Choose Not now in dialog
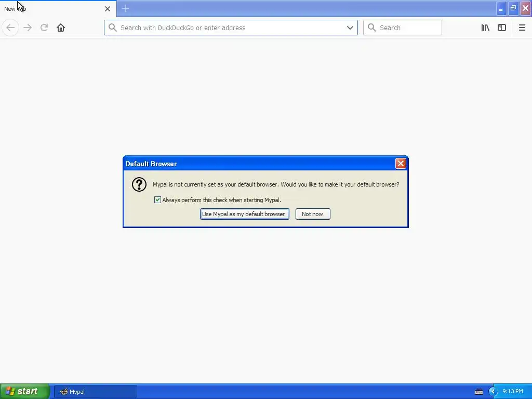 pyautogui.click(x=312, y=214)
